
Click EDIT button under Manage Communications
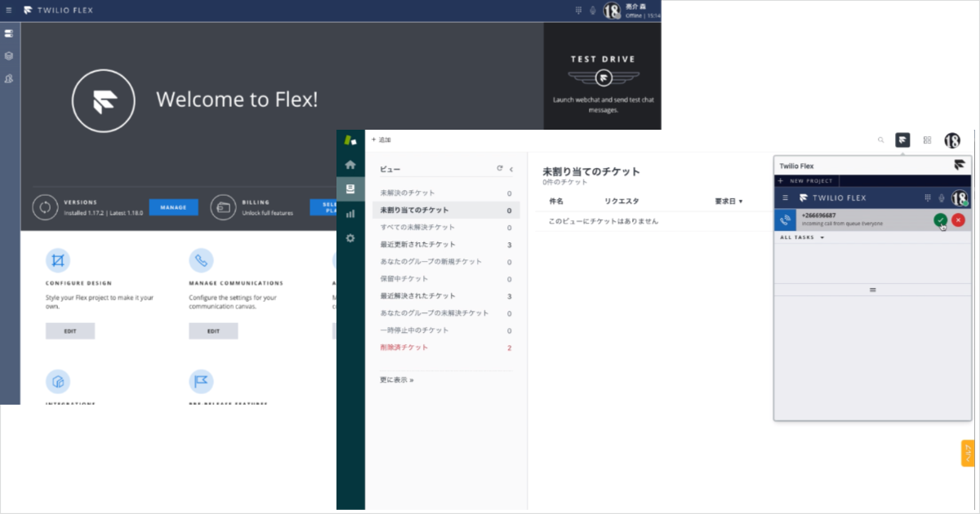213,331
